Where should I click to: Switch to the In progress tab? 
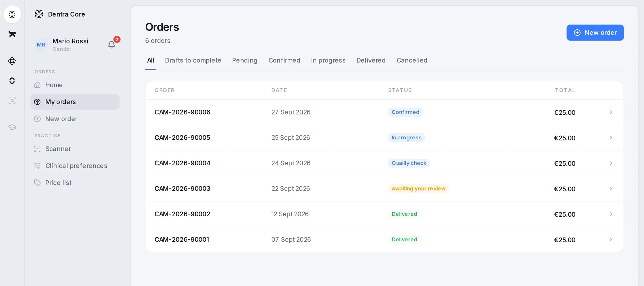click(x=328, y=60)
